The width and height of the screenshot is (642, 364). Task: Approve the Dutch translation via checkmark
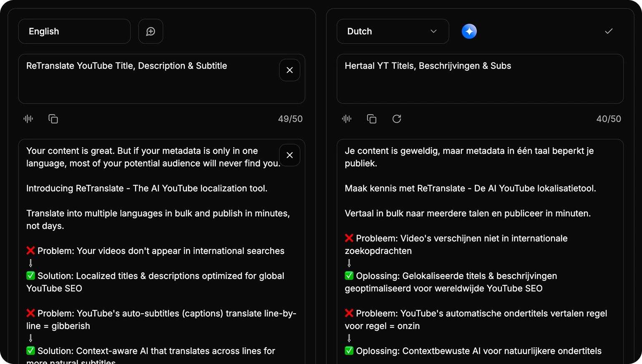pyautogui.click(x=609, y=31)
